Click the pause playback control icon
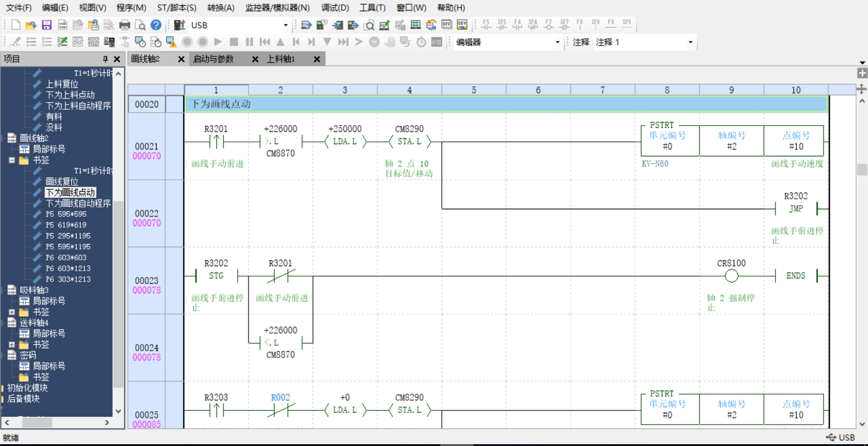The width and height of the screenshot is (868, 446). point(249,42)
